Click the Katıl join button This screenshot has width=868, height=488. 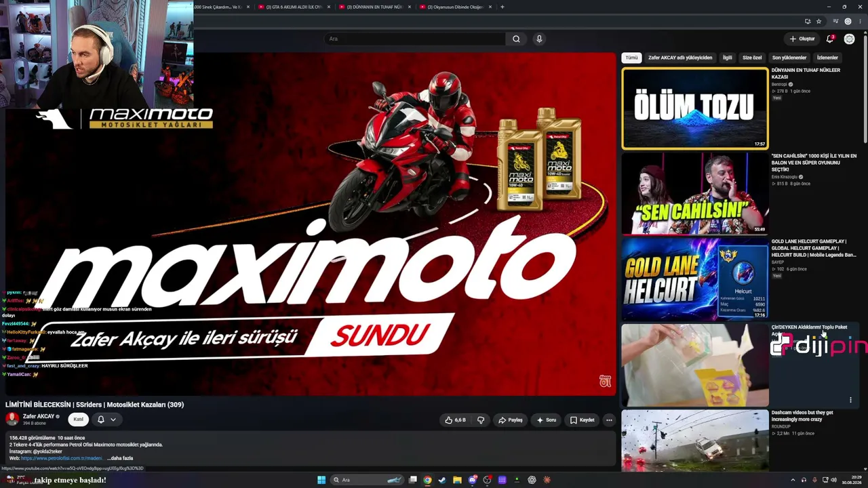[79, 420]
